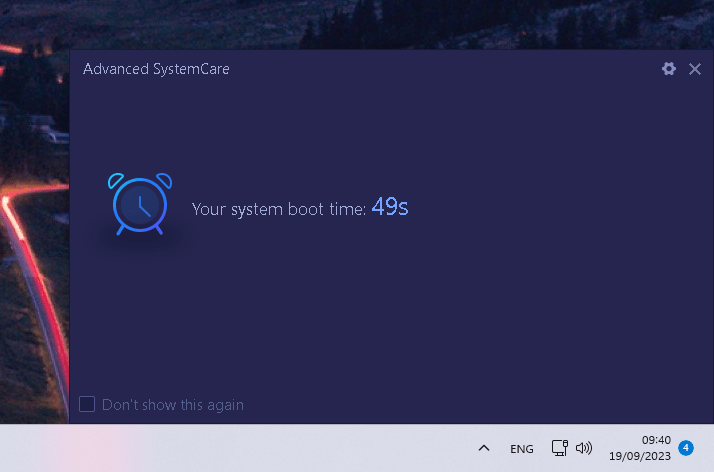Switch the ENG input language indicator
The image size is (714, 472).
coord(521,449)
